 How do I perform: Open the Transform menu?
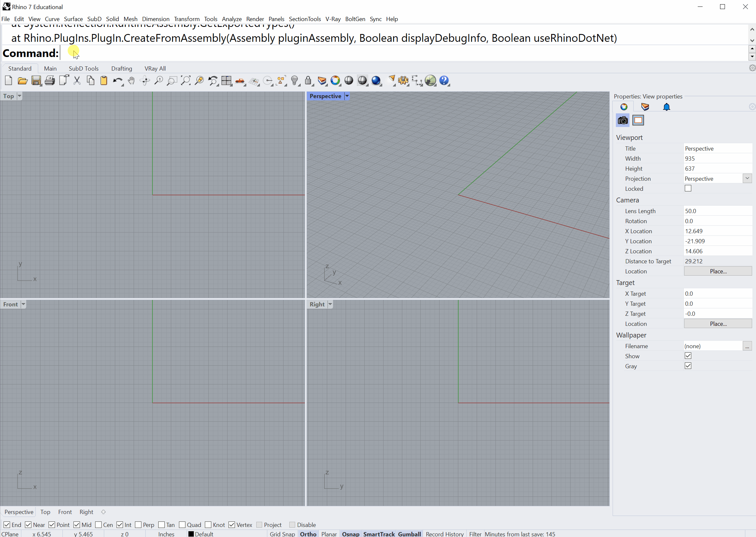point(187,19)
